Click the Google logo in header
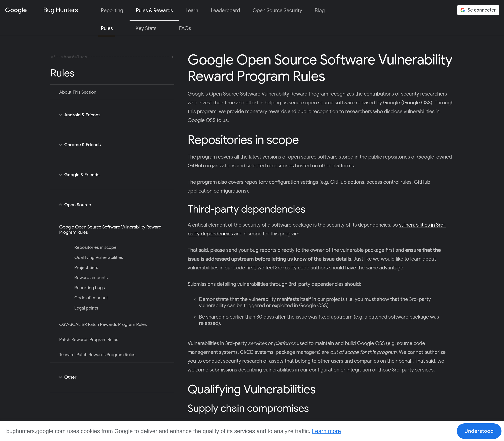This screenshot has height=441, width=504. [x=16, y=10]
